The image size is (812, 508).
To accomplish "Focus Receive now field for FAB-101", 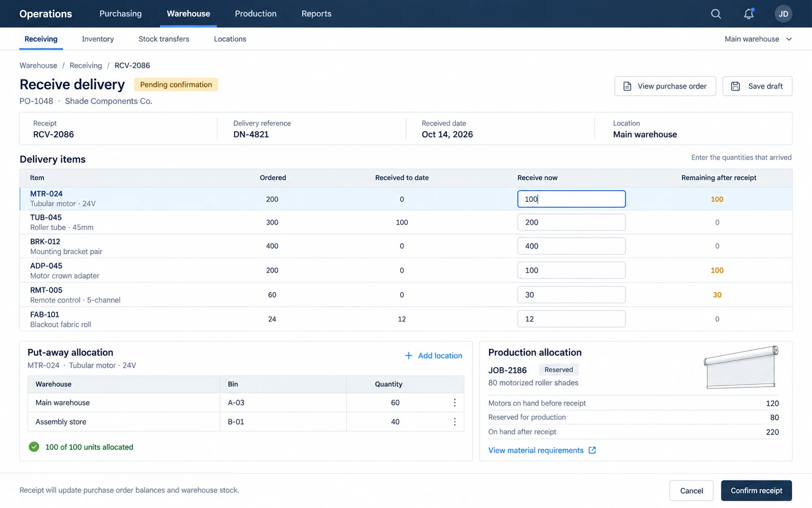I will click(571, 319).
